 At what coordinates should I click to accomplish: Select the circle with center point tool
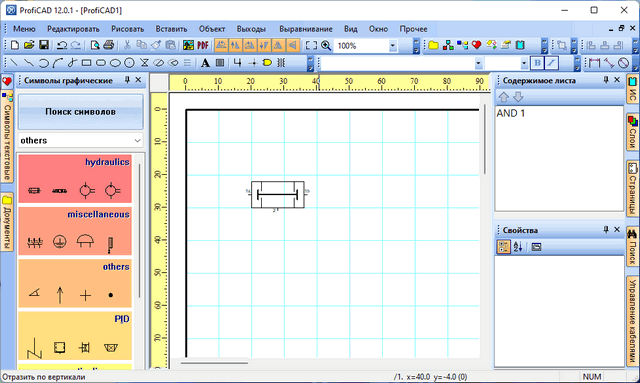[129, 63]
